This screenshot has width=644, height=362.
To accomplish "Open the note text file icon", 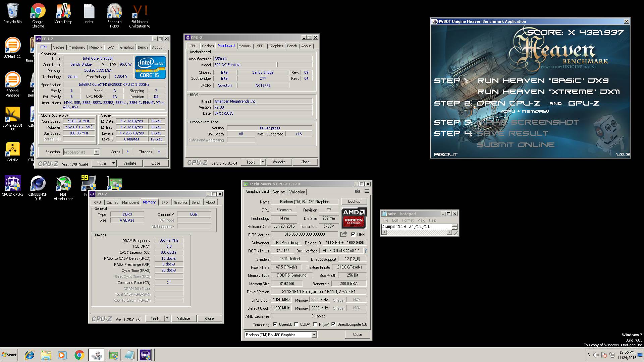I will pos(89,13).
